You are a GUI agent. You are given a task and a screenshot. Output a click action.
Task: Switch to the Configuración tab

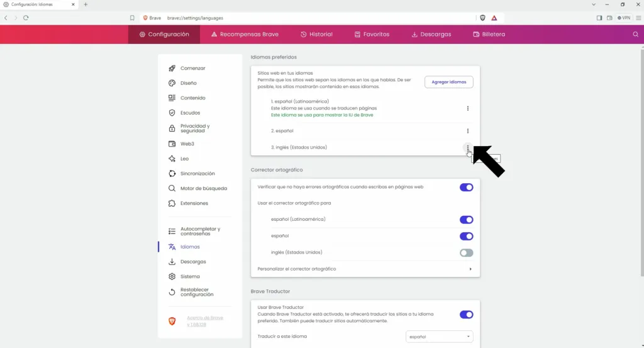point(164,35)
